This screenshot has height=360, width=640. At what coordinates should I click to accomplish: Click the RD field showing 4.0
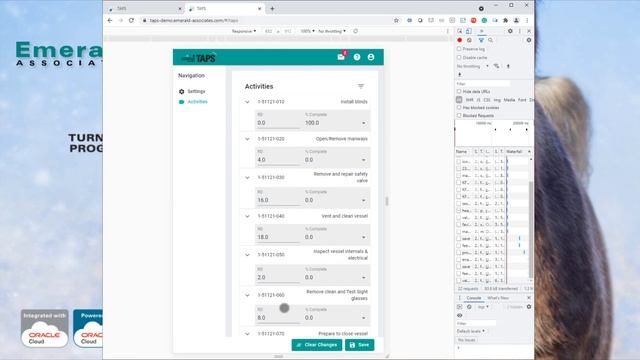click(278, 158)
